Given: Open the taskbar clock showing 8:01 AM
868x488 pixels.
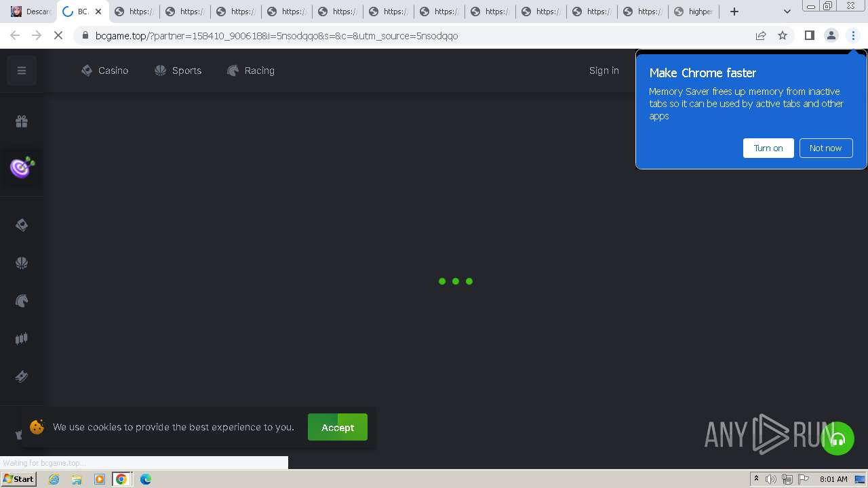Looking at the screenshot, I should point(833,479).
